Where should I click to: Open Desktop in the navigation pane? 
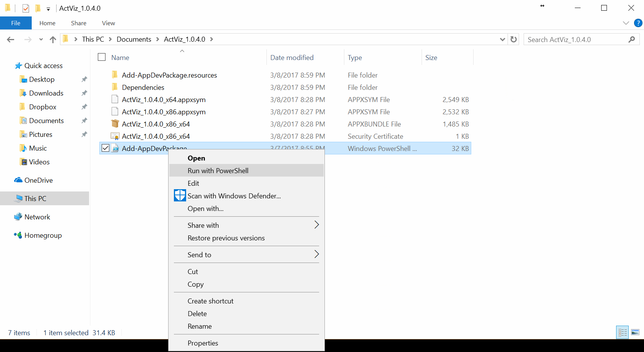pyautogui.click(x=42, y=79)
